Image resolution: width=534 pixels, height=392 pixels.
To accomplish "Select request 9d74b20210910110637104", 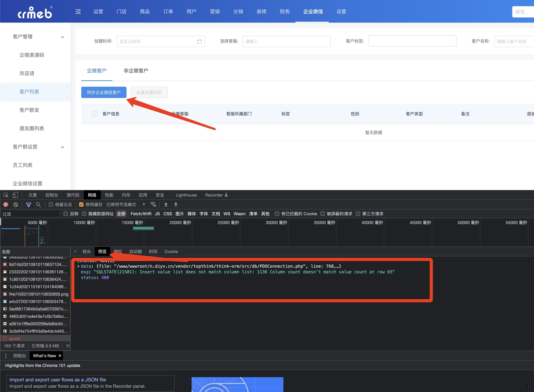I will pos(35,265).
